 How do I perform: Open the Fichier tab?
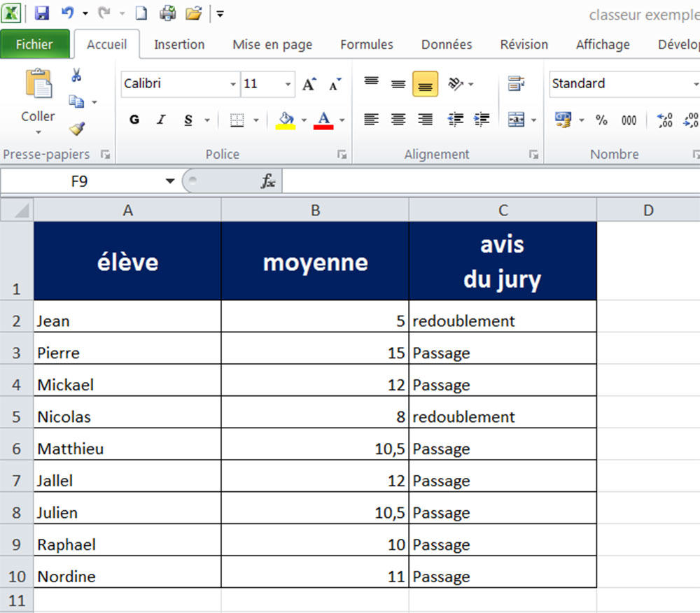35,44
